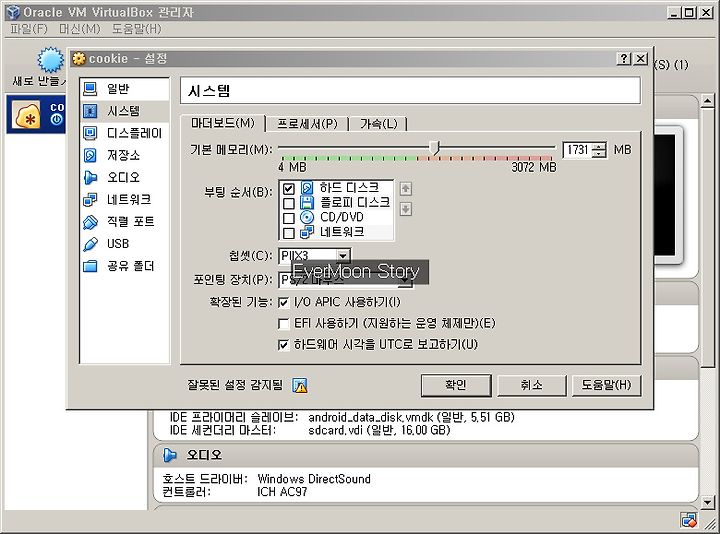Open the 일반 settings category

coord(124,89)
